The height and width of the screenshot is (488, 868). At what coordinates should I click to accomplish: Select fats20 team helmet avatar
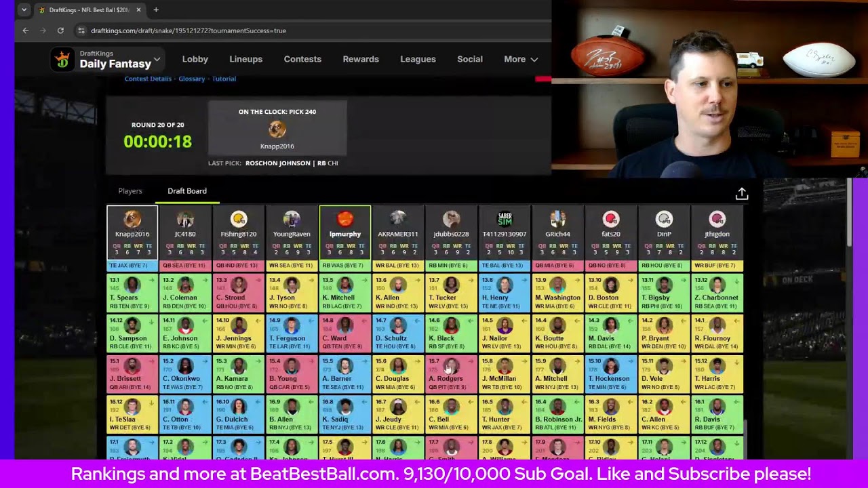click(611, 219)
